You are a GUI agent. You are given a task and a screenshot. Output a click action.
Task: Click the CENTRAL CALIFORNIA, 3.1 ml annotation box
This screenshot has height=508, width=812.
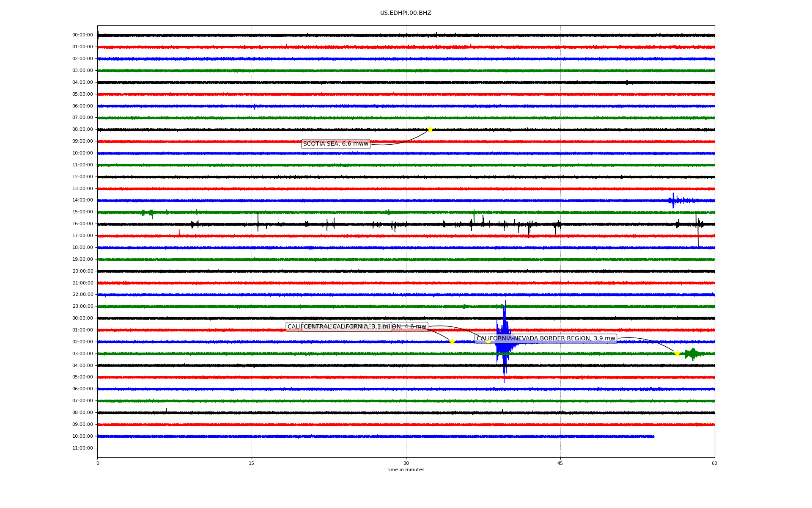[x=347, y=327]
